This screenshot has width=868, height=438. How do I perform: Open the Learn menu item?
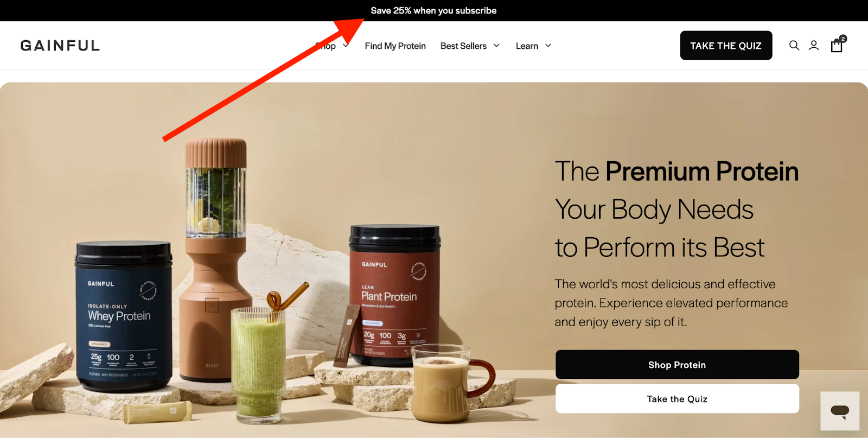tap(527, 46)
